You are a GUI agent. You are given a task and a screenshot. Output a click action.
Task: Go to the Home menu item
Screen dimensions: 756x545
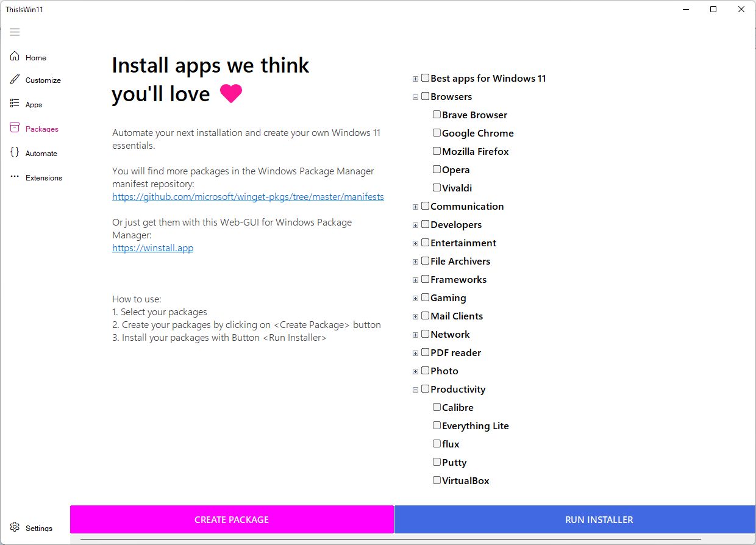pyautogui.click(x=36, y=58)
